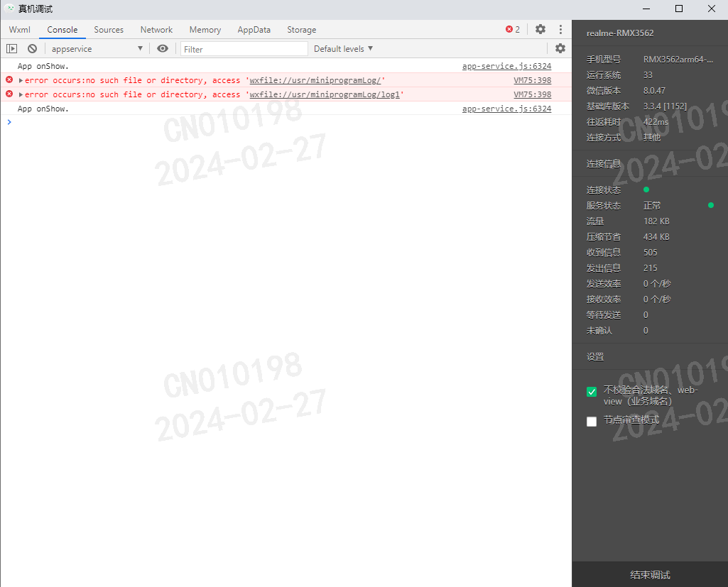728x587 pixels.
Task: Open last app-service.js:6324 source link
Action: pos(506,109)
